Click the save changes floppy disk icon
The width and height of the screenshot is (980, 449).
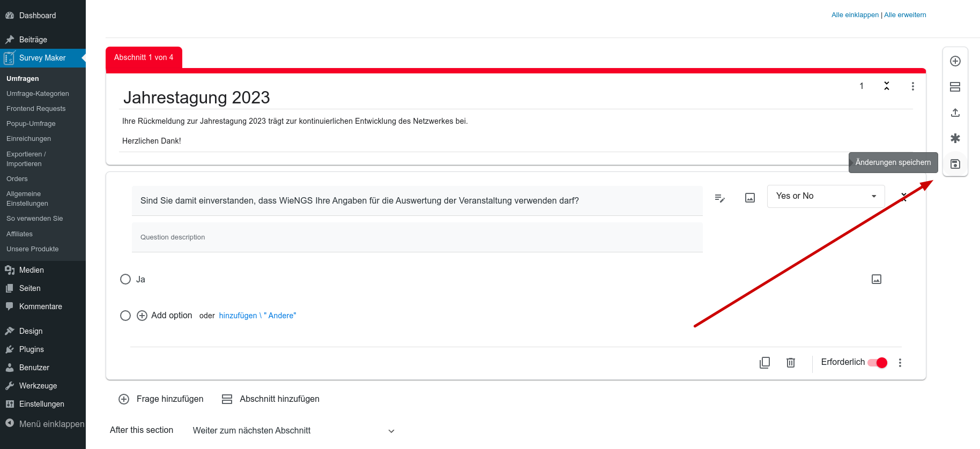pyautogui.click(x=955, y=164)
